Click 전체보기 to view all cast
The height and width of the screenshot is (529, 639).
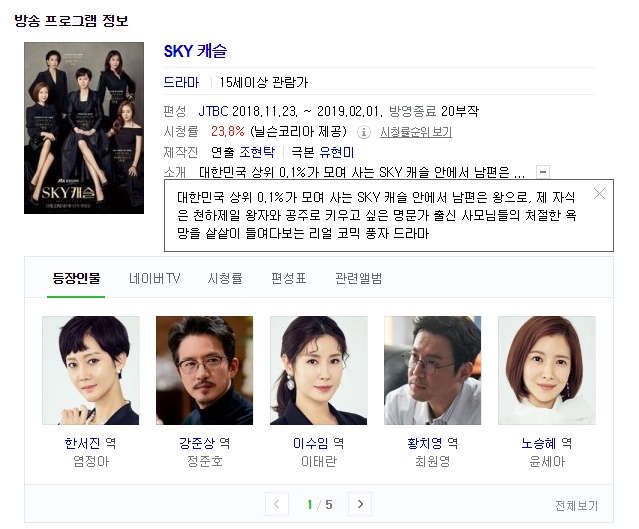(x=576, y=506)
